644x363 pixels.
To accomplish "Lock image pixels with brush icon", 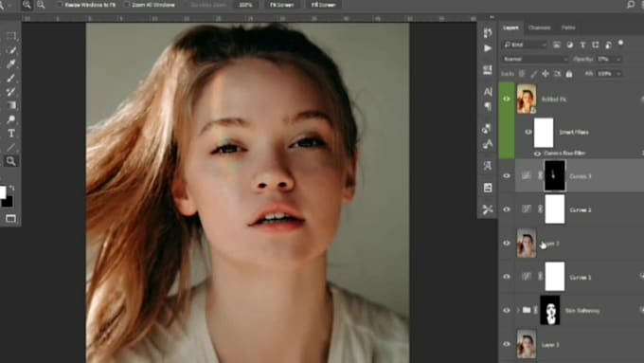I will click(x=533, y=74).
